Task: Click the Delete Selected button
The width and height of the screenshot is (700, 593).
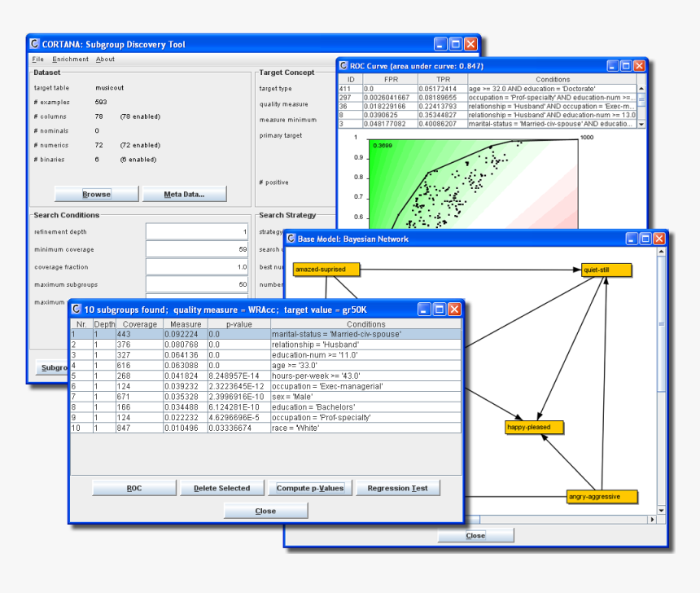Action: (x=222, y=488)
